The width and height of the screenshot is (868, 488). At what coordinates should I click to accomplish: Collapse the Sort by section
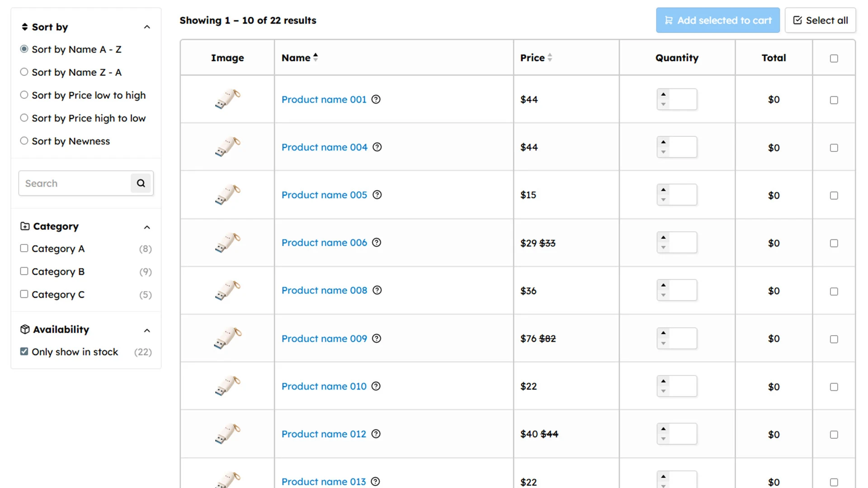pyautogui.click(x=147, y=27)
